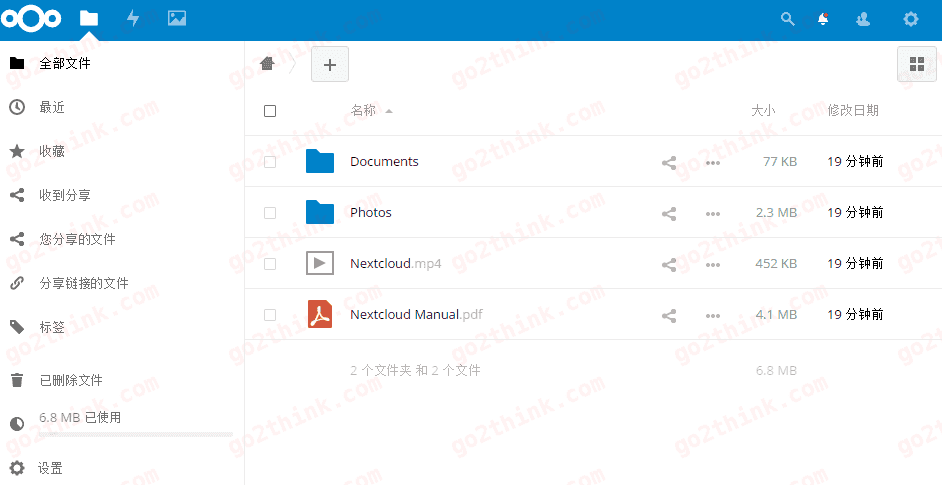Open the contacts icon in header
The height and width of the screenshot is (485, 942).
863,19
